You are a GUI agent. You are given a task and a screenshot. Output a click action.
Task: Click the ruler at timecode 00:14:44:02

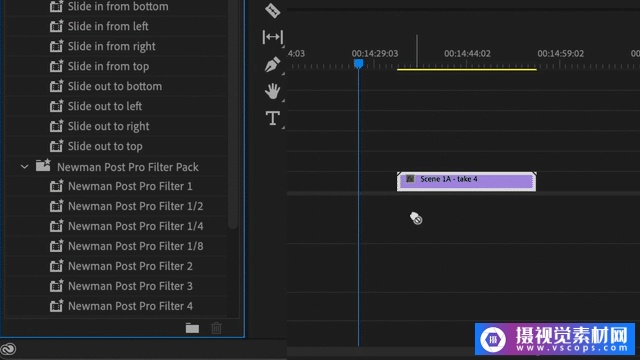(x=467, y=53)
